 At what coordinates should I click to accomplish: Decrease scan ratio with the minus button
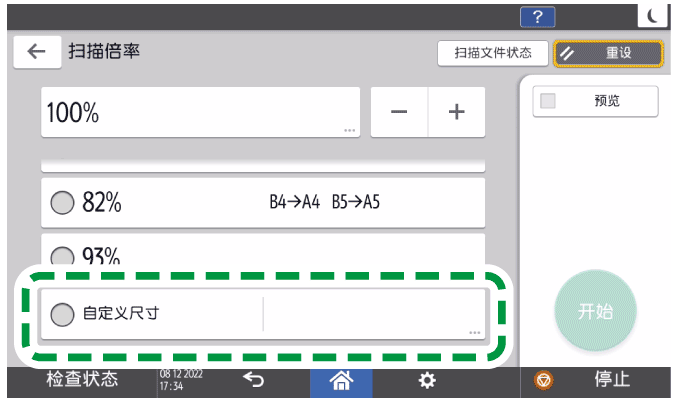pyautogui.click(x=399, y=112)
